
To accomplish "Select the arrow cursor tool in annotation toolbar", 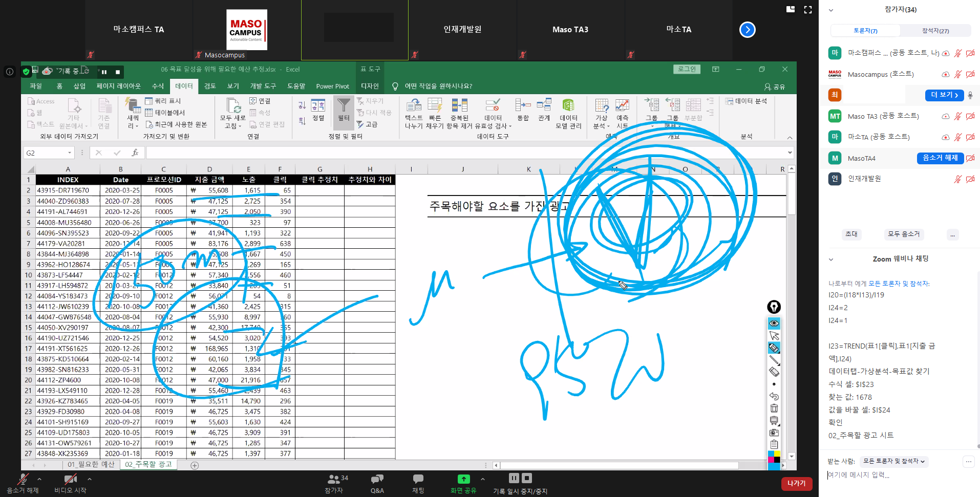I will click(x=774, y=336).
